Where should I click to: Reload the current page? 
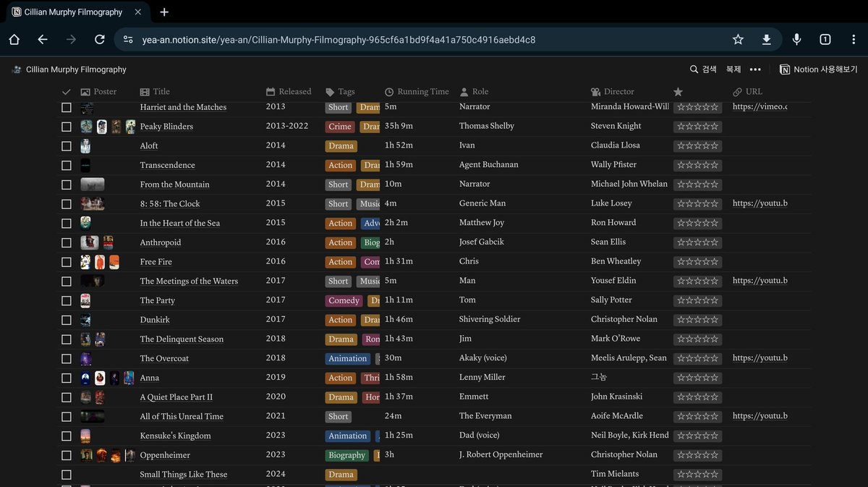[100, 40]
